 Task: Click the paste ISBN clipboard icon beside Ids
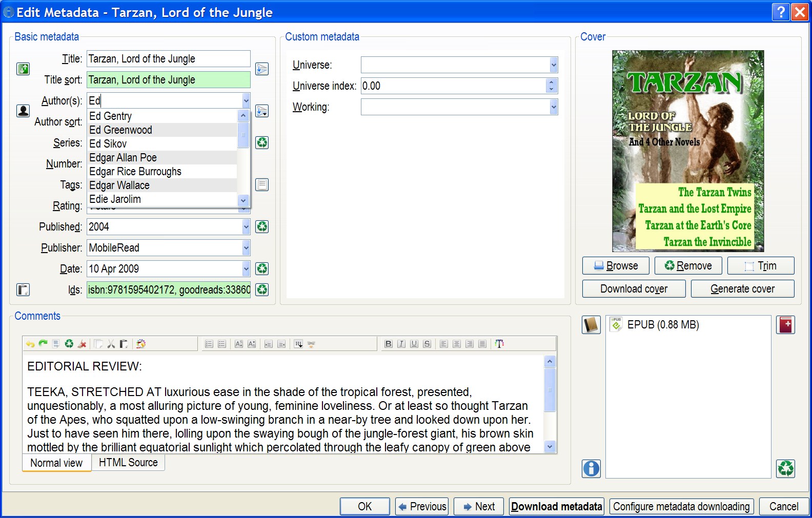pos(23,289)
